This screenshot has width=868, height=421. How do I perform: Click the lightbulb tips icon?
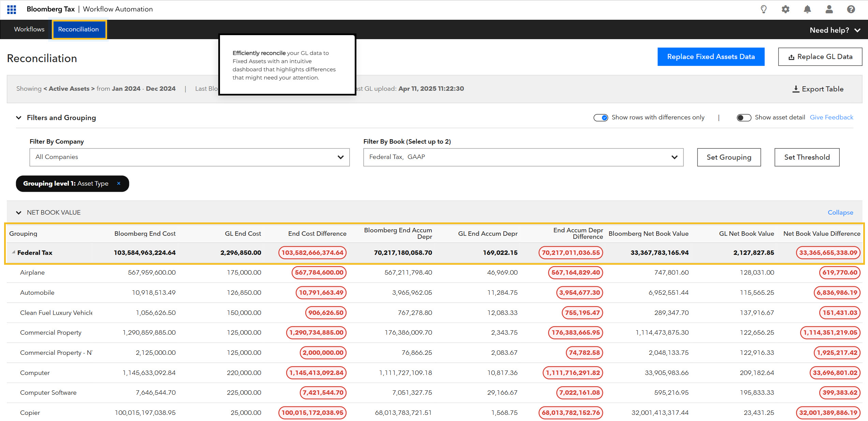coord(764,9)
